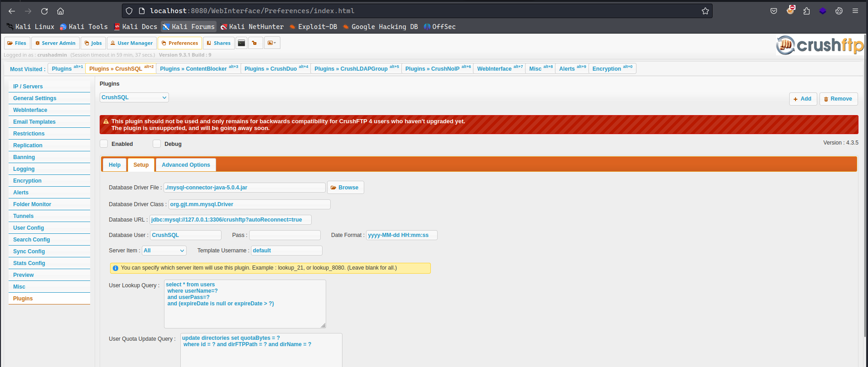The image size is (868, 367).
Task: Open Most Visited Plugins shortcut alt+1
Action: [66, 68]
